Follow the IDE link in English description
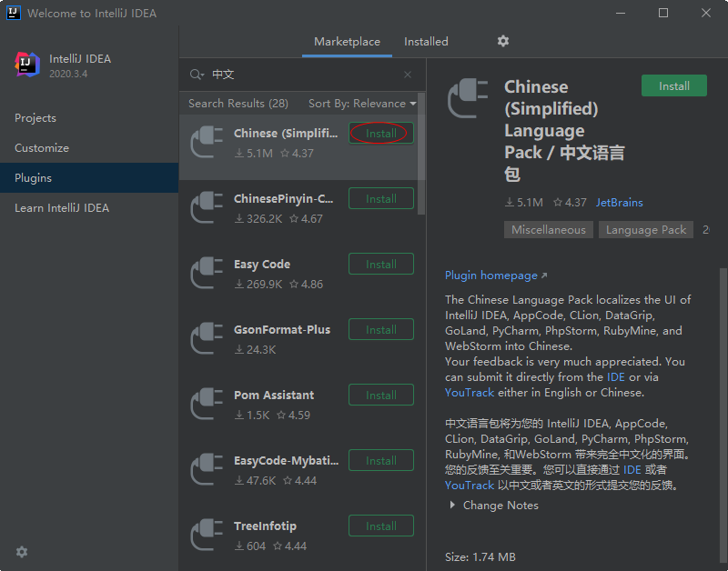 pyautogui.click(x=616, y=377)
